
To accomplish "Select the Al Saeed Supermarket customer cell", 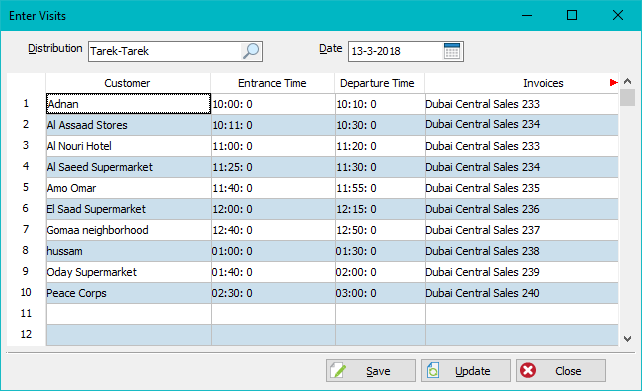I will click(128, 167).
